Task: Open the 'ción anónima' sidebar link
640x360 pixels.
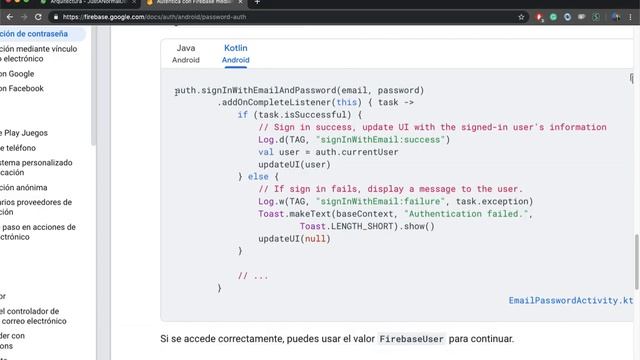Action: pyautogui.click(x=24, y=187)
